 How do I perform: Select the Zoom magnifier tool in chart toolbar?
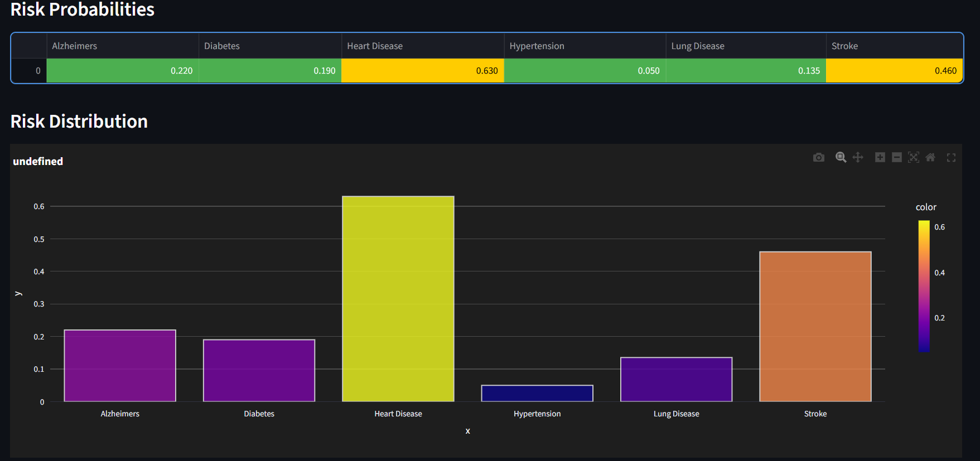pyautogui.click(x=841, y=158)
